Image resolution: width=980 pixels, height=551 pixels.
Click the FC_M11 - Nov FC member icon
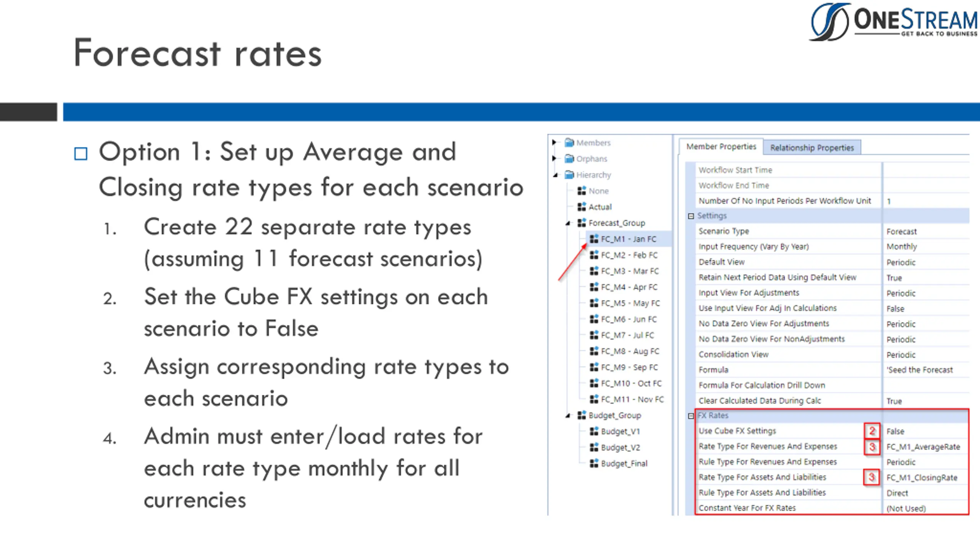tap(594, 399)
